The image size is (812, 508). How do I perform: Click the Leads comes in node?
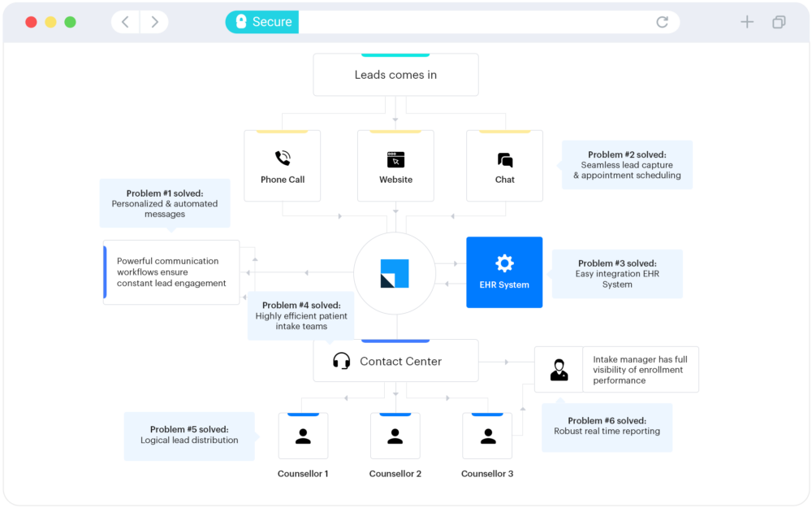(x=395, y=74)
